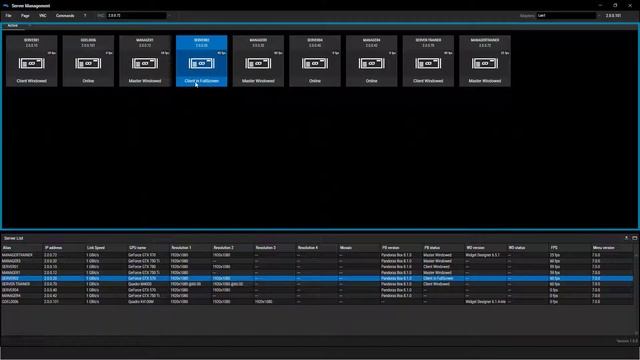Screen dimensions: 640x360
Task: Float the Server List panel window
Action: [x=635, y=238]
